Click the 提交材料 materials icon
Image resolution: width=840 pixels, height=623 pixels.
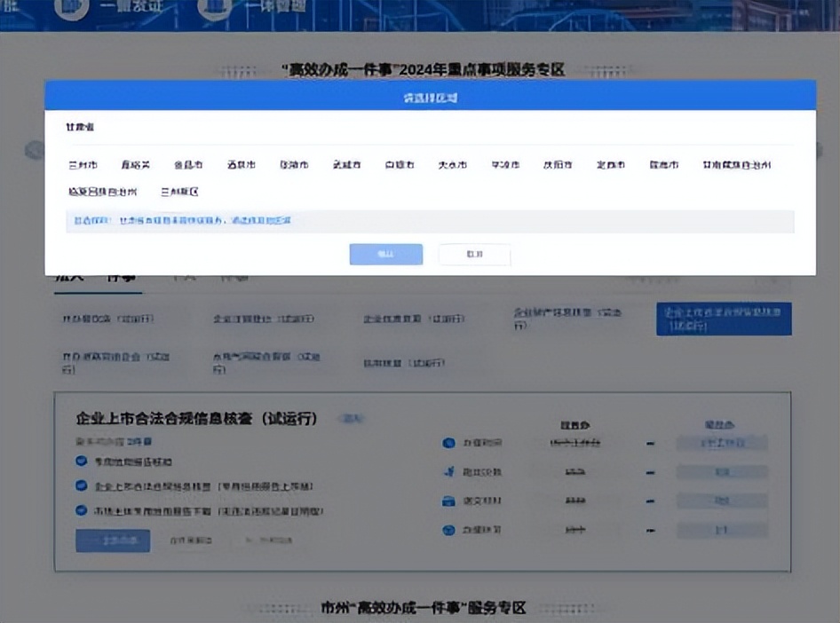(x=448, y=501)
